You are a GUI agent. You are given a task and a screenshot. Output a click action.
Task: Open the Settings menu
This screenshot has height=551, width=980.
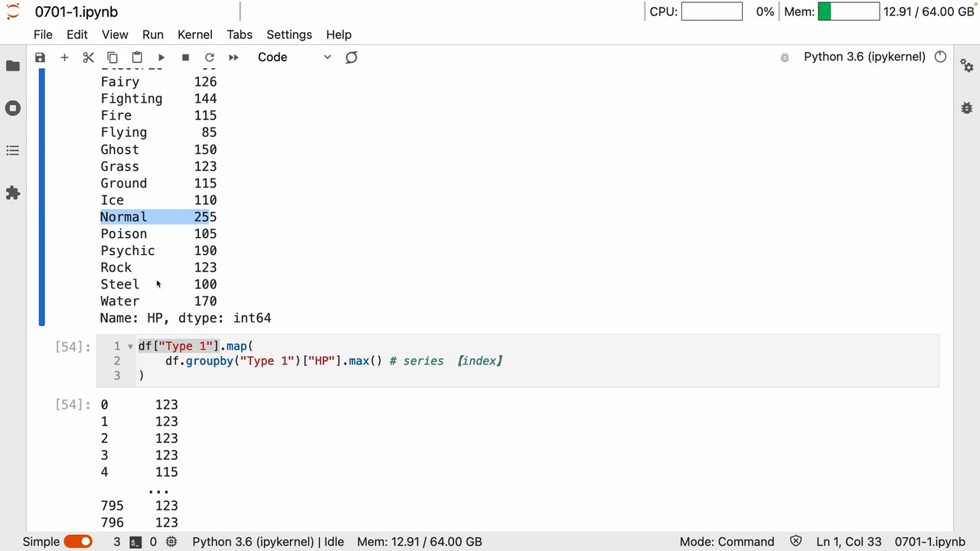coord(289,34)
